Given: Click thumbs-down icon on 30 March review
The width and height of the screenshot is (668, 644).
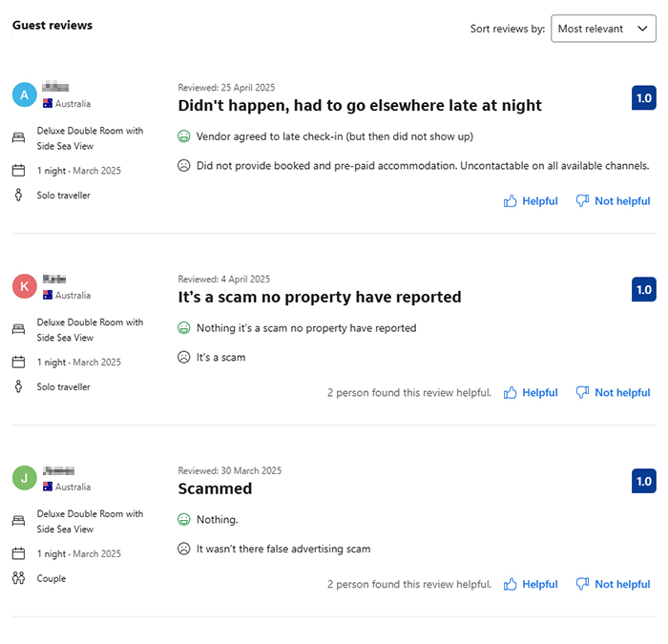Looking at the screenshot, I should click(x=582, y=585).
